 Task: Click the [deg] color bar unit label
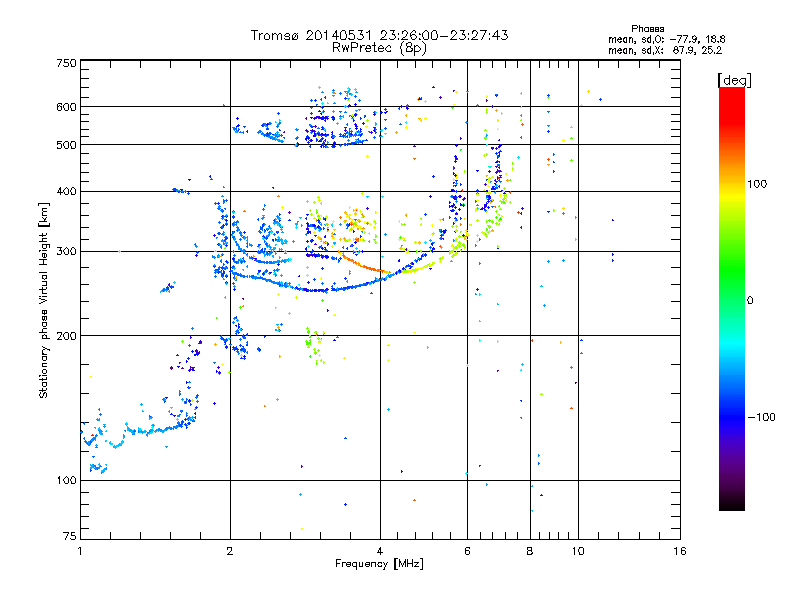click(x=734, y=80)
